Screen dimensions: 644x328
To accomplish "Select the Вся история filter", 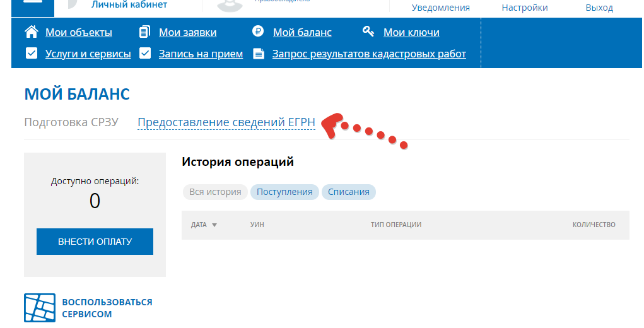I will pos(215,192).
